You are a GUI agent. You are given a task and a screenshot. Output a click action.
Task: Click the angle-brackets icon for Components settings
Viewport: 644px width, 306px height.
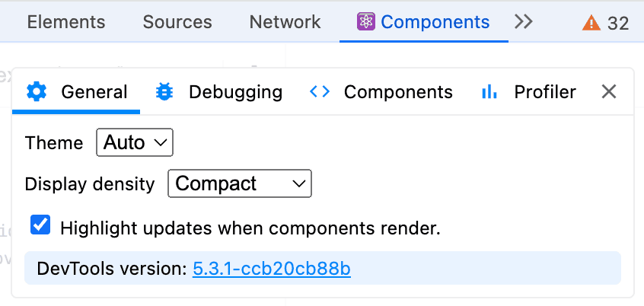(x=320, y=91)
